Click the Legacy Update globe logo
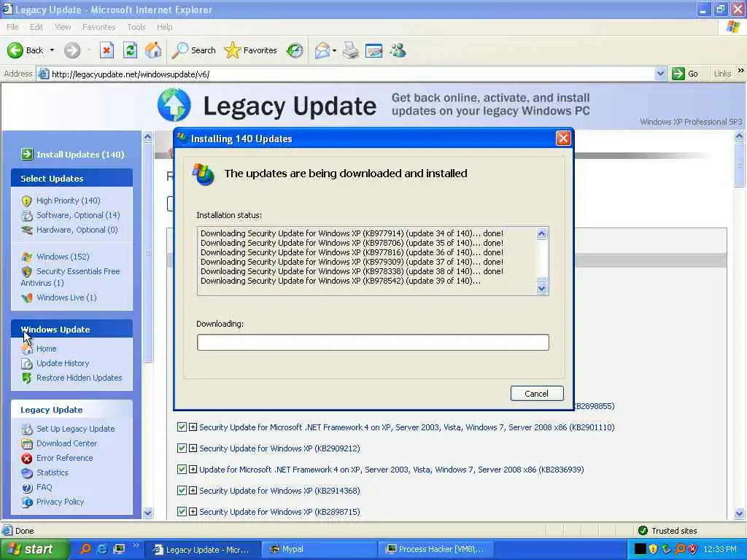The height and width of the screenshot is (560, 747). point(174,105)
